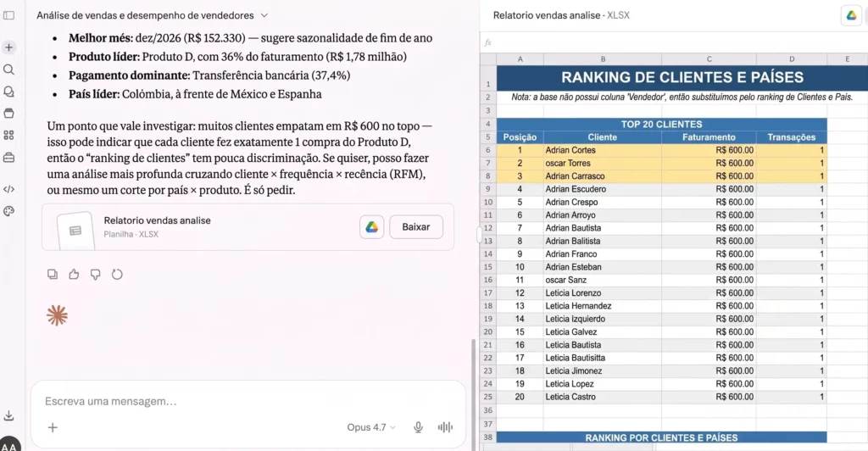The width and height of the screenshot is (868, 451).
Task: Open the code brackets icon in sidebar
Action: coord(8,189)
